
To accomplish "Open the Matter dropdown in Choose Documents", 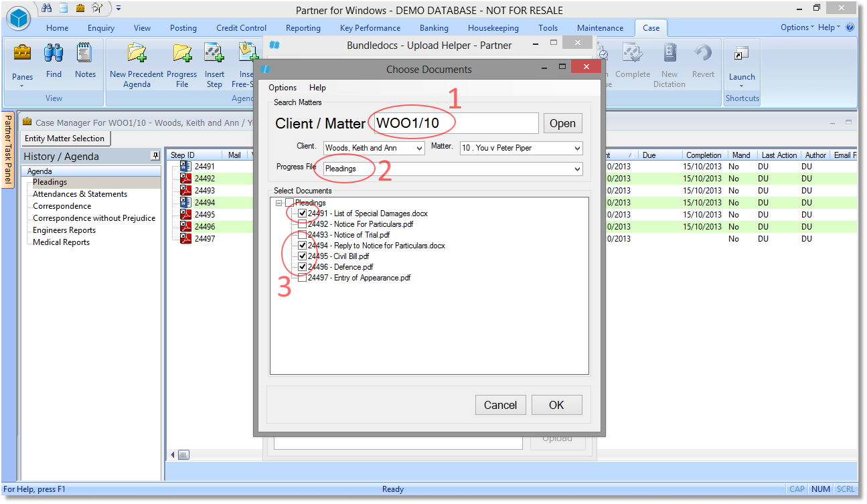I will (x=577, y=148).
